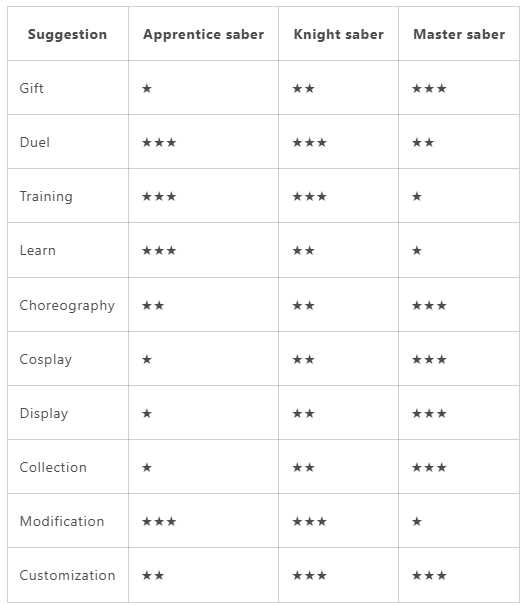Click Duel's two stars under Master saber
525x606 pixels.
(x=423, y=143)
